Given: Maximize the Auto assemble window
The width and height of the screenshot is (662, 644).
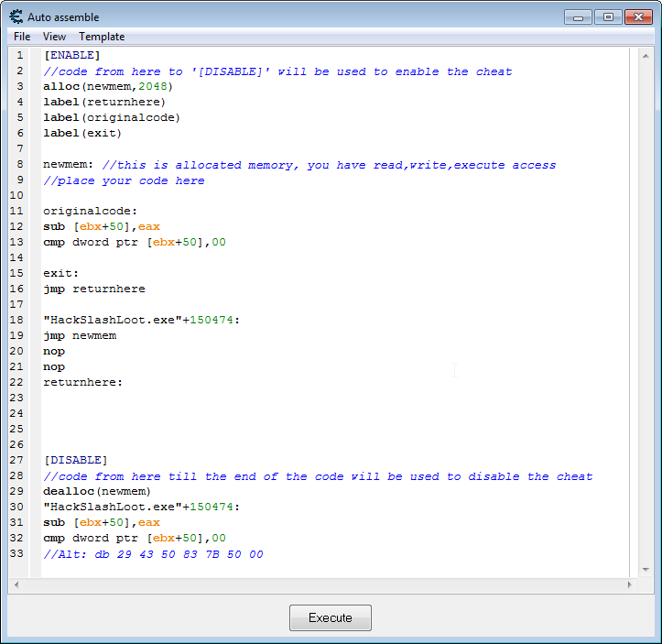Looking at the screenshot, I should [x=608, y=17].
